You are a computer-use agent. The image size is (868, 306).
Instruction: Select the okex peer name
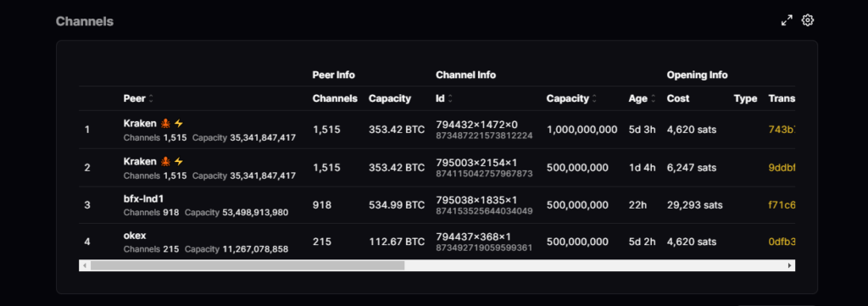coord(135,236)
